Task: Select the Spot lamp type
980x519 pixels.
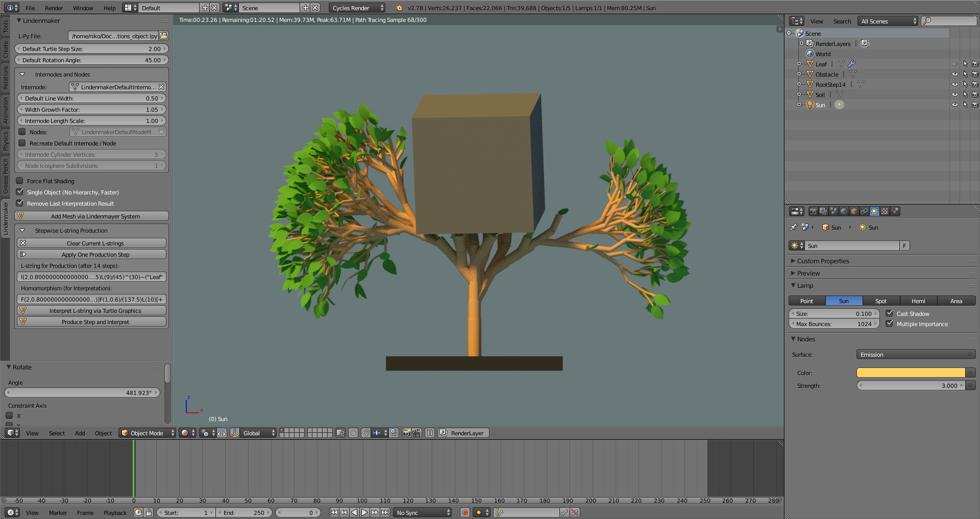Action: (881, 301)
